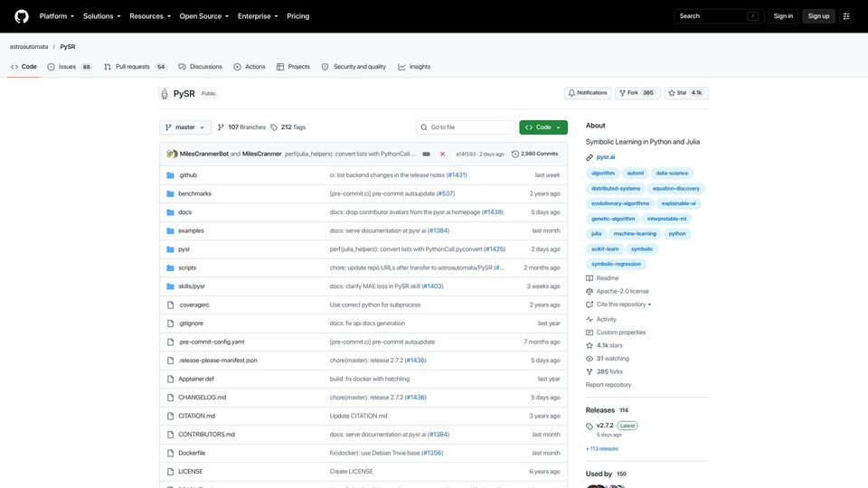Expand commit message ellipsis button

(426, 154)
